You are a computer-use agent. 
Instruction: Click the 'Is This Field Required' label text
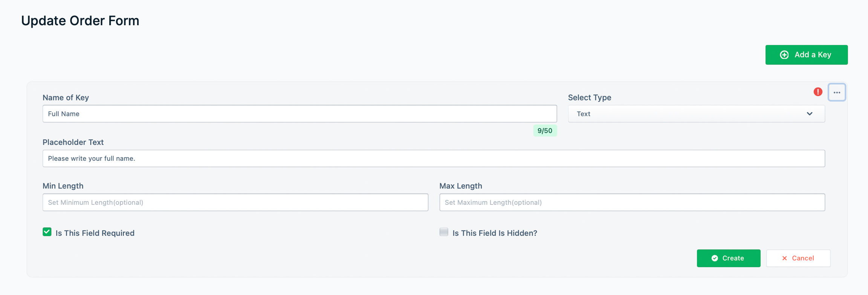coord(95,233)
